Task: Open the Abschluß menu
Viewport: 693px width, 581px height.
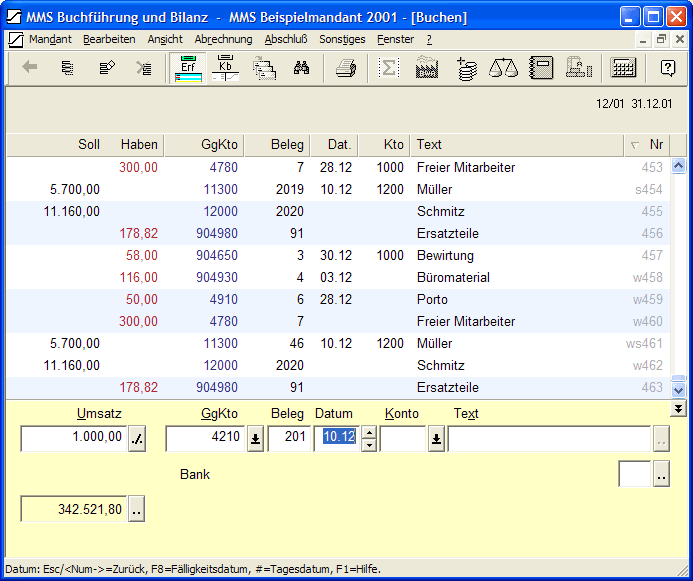Action: pyautogui.click(x=286, y=39)
